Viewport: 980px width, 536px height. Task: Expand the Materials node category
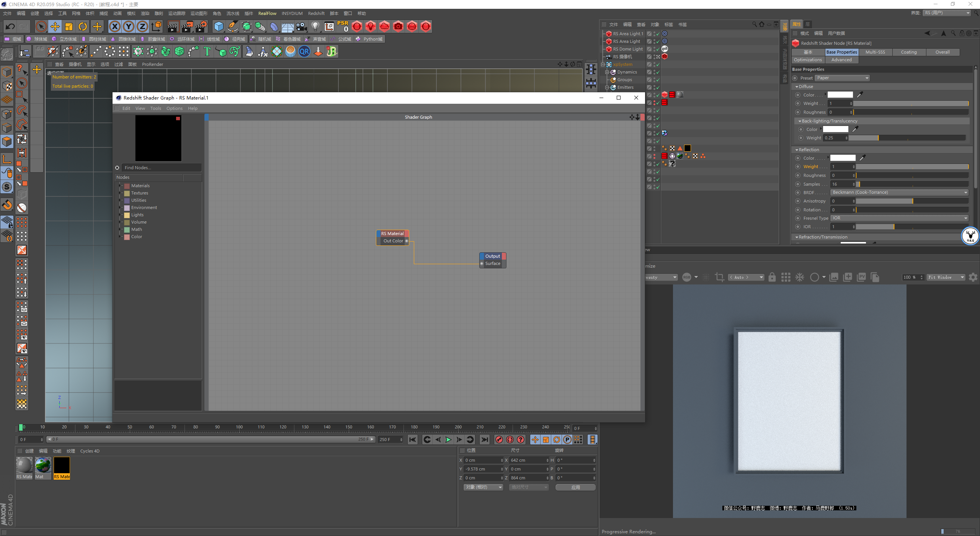pyautogui.click(x=120, y=186)
